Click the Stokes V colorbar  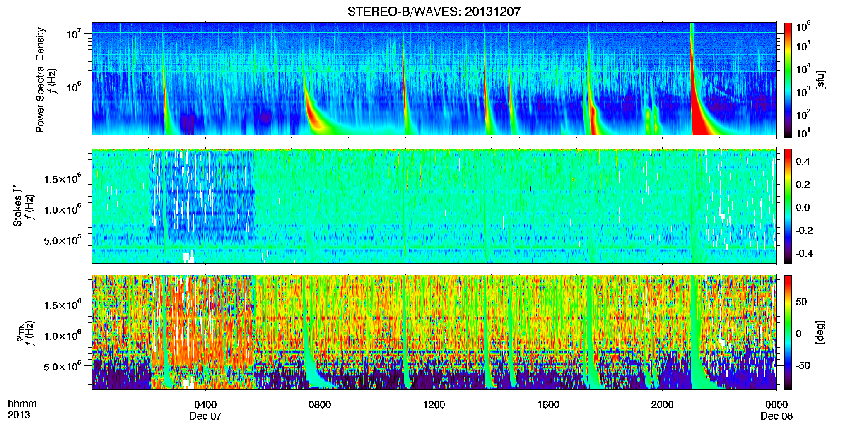tap(788, 206)
